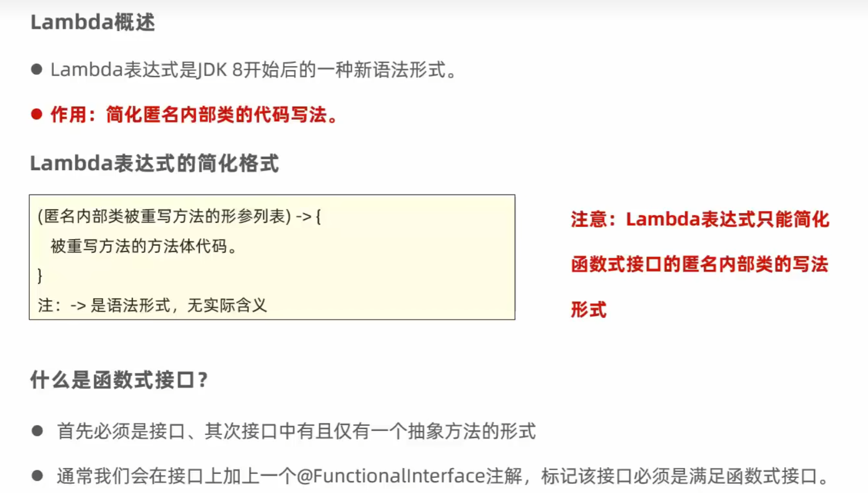Click the text "标记该接口必须是满足函数式接口"

point(679,476)
